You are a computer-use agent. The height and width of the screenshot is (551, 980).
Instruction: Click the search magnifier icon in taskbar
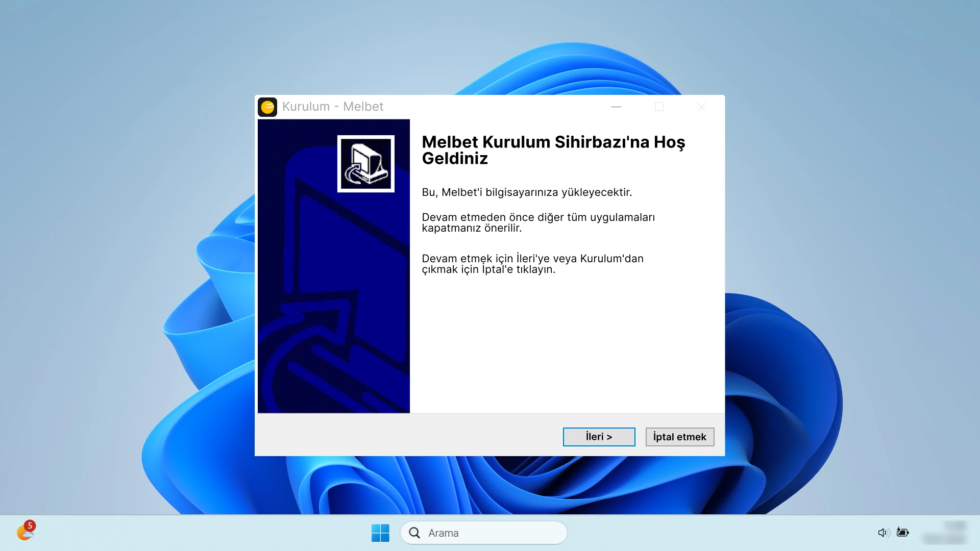click(414, 533)
